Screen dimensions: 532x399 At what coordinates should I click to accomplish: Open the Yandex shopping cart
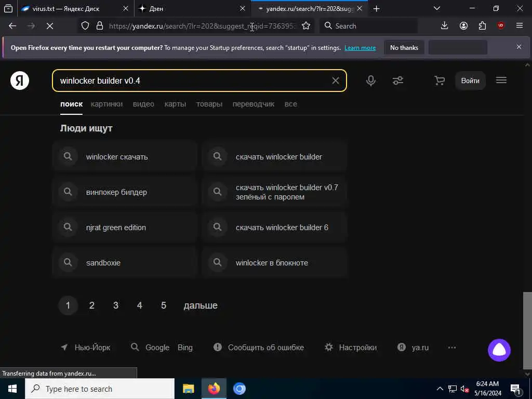point(440,81)
